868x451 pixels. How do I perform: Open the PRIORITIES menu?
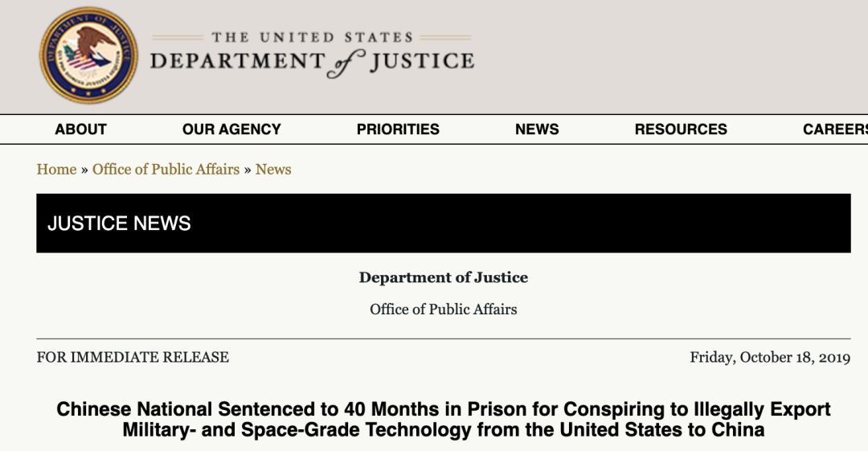[398, 129]
